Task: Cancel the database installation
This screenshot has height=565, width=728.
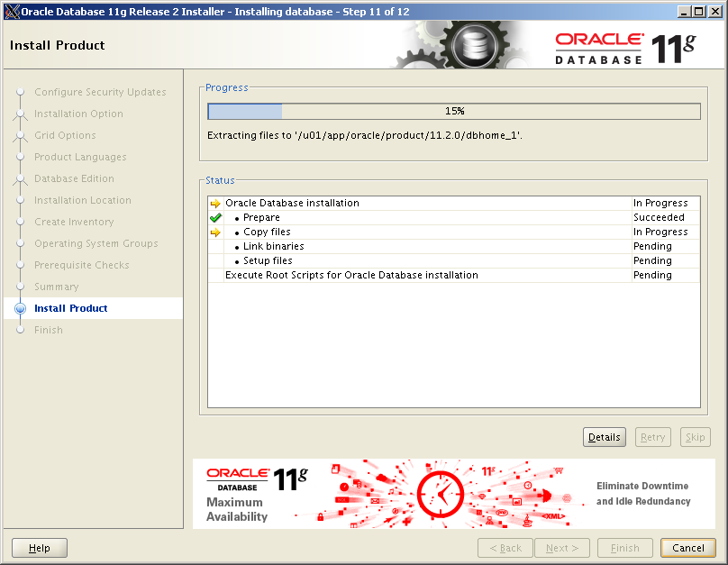Action: click(687, 547)
